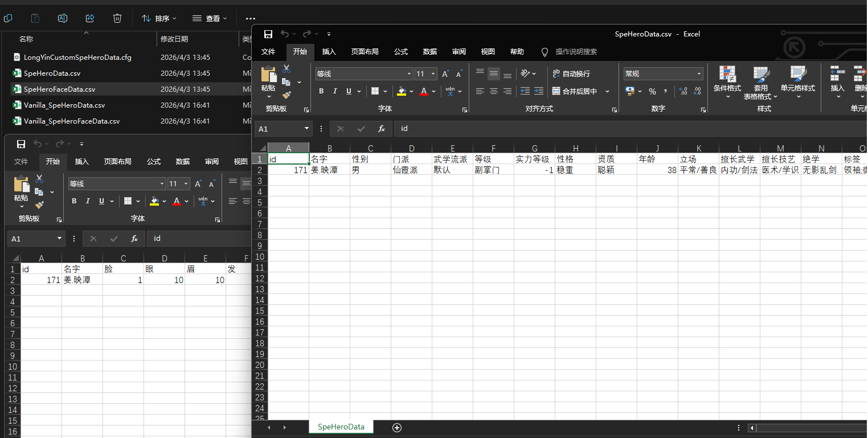Click the yellow fill color swatch in front Excel
Viewport: 868px width, 438px height.
pos(402,91)
